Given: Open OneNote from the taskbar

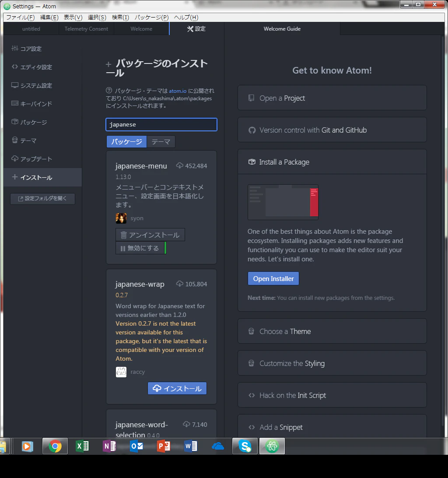Looking at the screenshot, I should [x=109, y=446].
